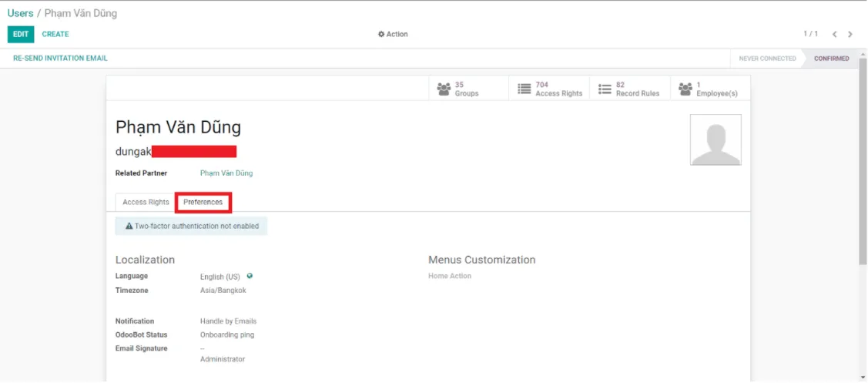868x383 pixels.
Task: Open the 704 Access Rights list icon
Action: pyautogui.click(x=524, y=89)
